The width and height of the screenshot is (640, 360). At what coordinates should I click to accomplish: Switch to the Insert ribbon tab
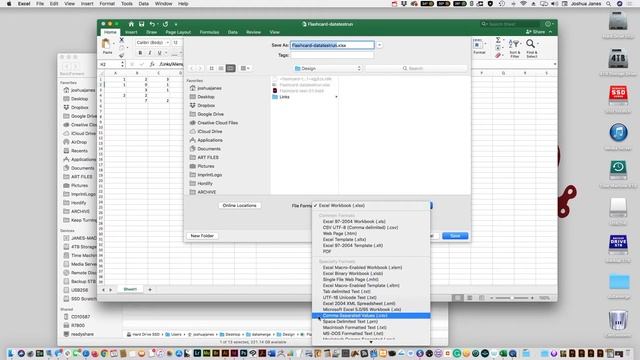click(x=131, y=32)
